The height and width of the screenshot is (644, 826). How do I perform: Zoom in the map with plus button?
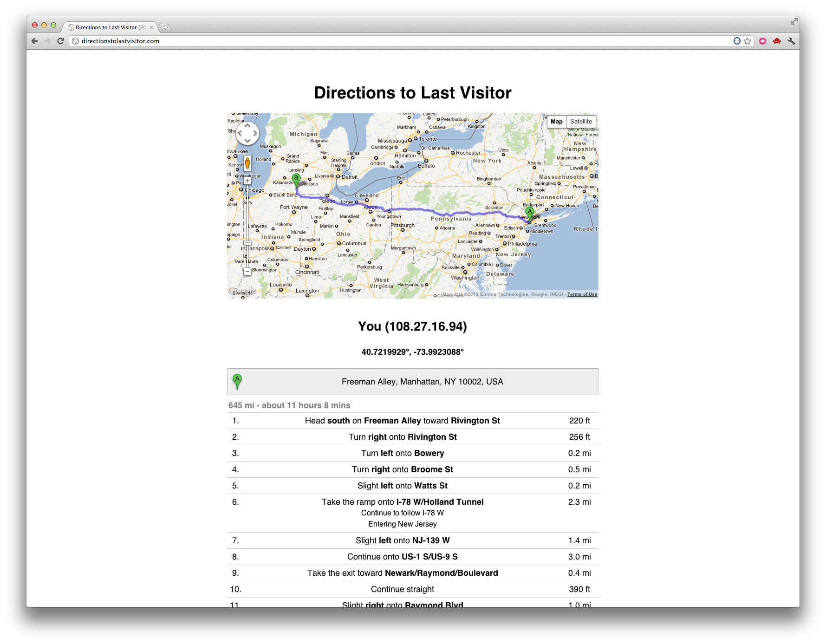pyautogui.click(x=247, y=181)
